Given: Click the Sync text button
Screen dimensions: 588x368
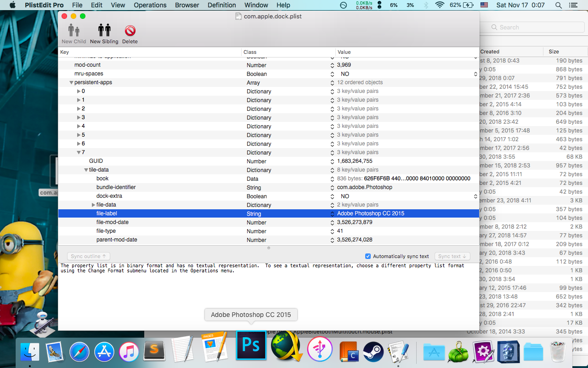Looking at the screenshot, I should tap(452, 256).
